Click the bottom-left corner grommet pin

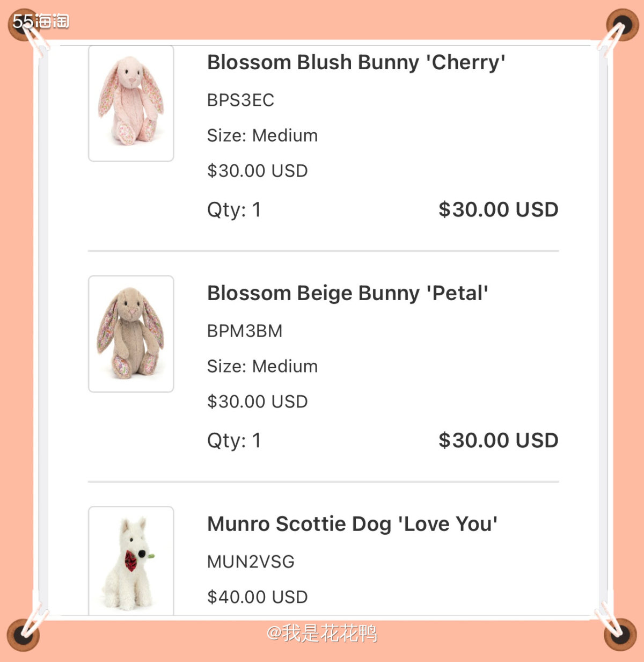[x=23, y=635]
